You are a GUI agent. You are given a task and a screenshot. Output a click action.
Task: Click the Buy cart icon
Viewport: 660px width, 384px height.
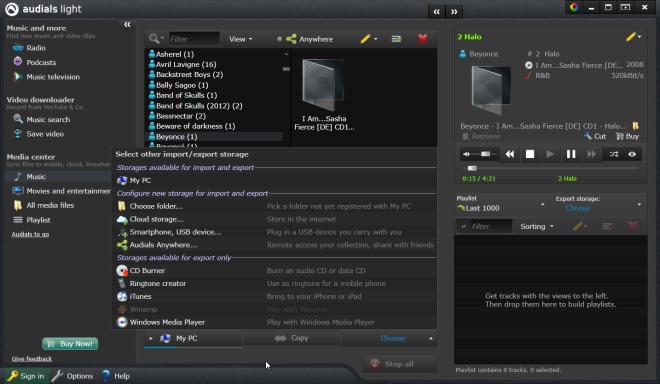(x=627, y=136)
